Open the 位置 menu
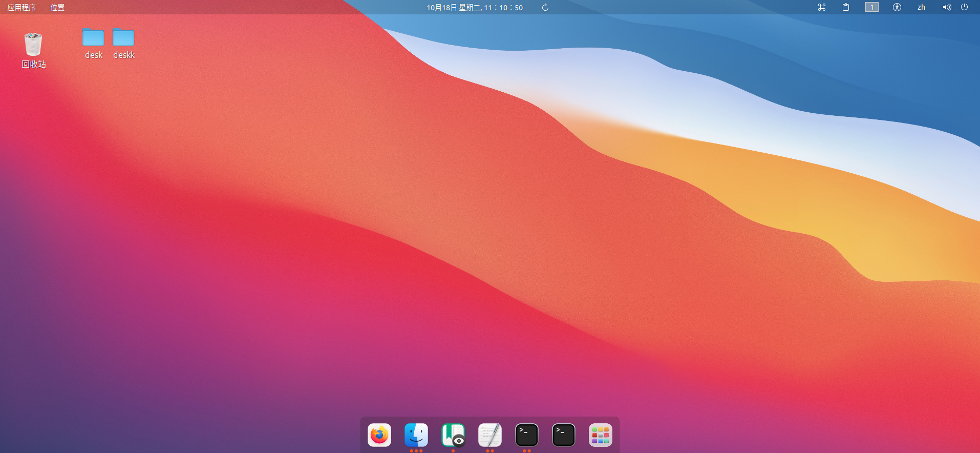 (57, 7)
